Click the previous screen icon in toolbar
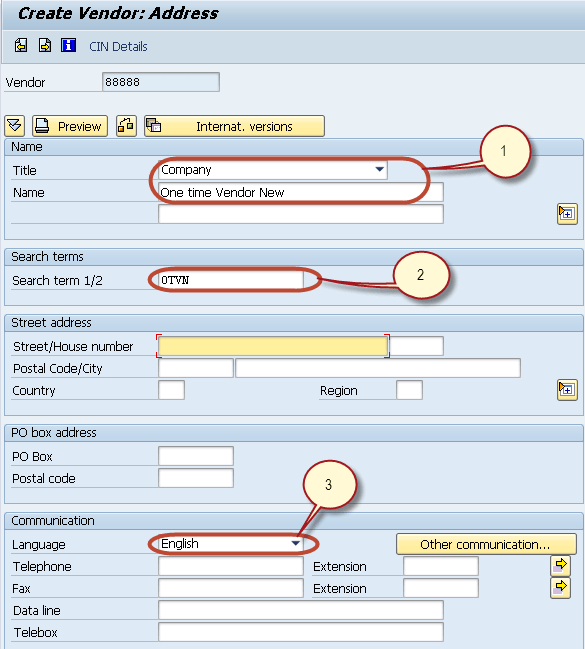The width and height of the screenshot is (585, 649). click(x=21, y=45)
